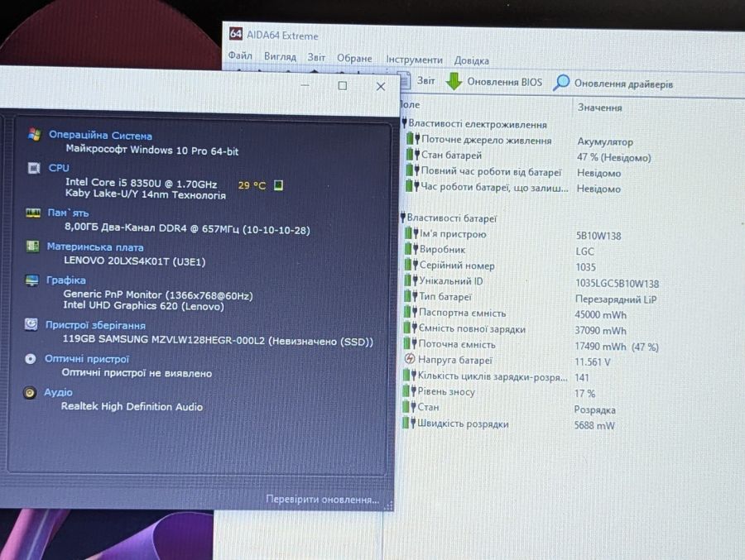Click the Графіка monitor icon
Viewport: 745px width, 560px height.
tap(31, 280)
